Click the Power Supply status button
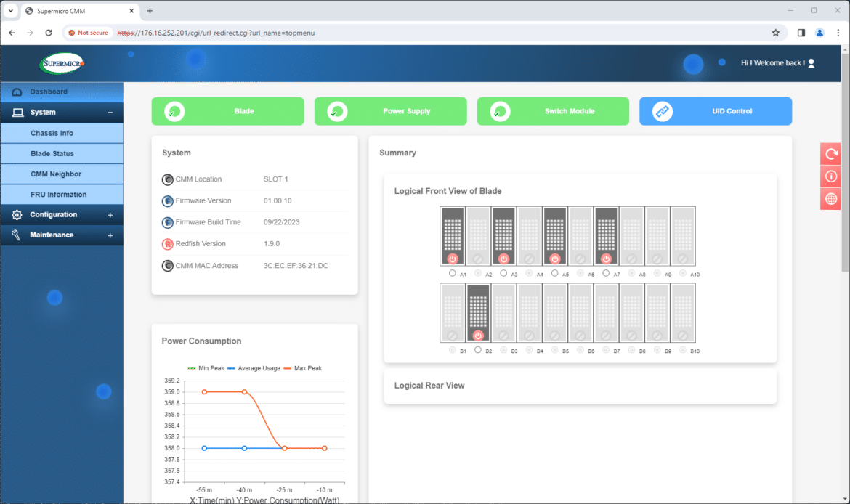The image size is (850, 504). (390, 111)
